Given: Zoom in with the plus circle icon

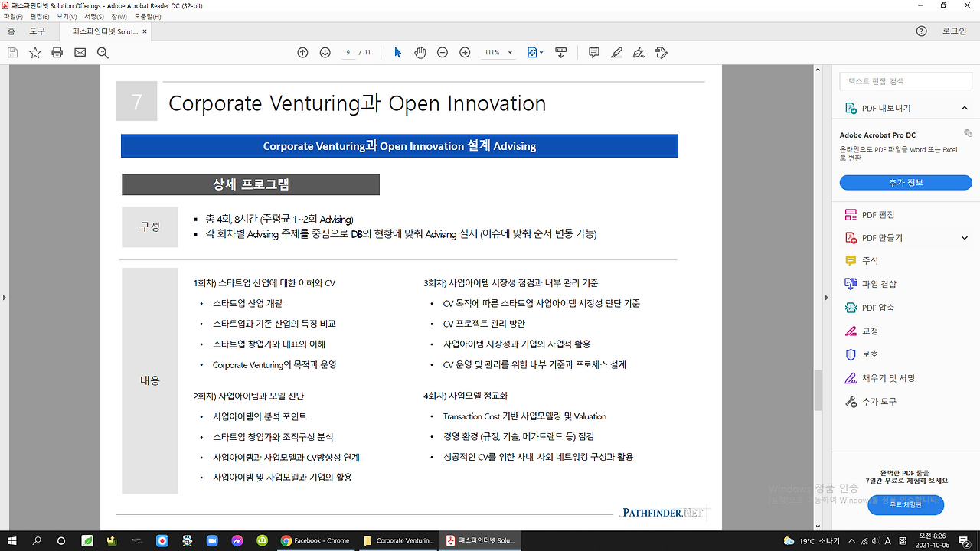Looking at the screenshot, I should coord(465,53).
